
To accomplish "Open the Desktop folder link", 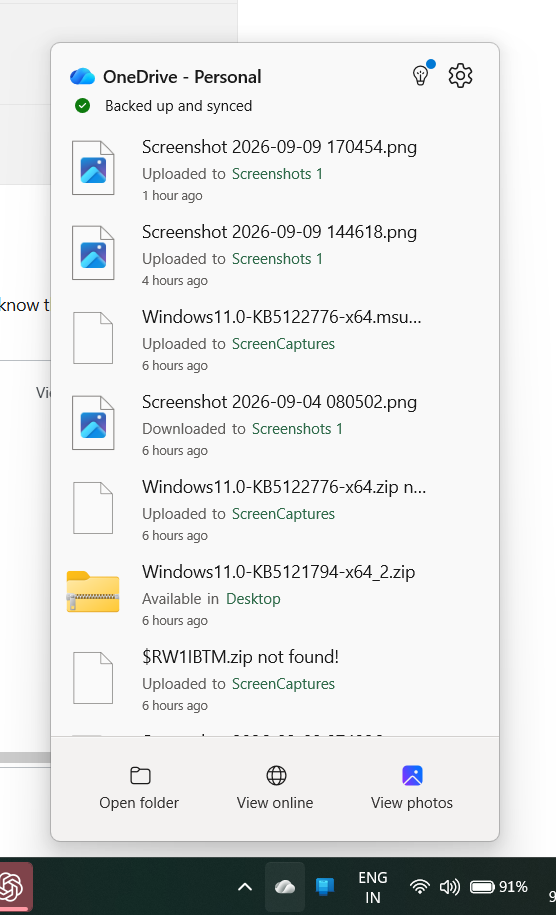I will click(x=253, y=599).
